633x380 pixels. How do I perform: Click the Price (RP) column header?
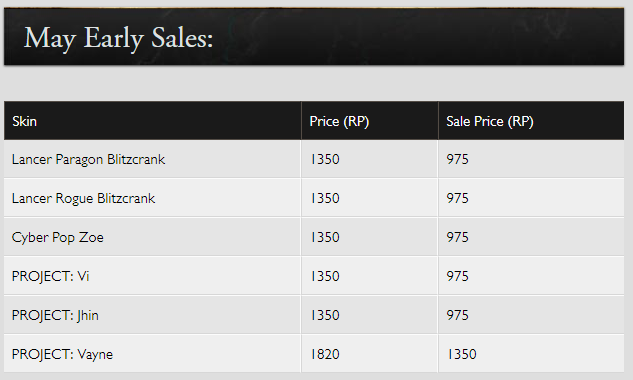click(339, 121)
